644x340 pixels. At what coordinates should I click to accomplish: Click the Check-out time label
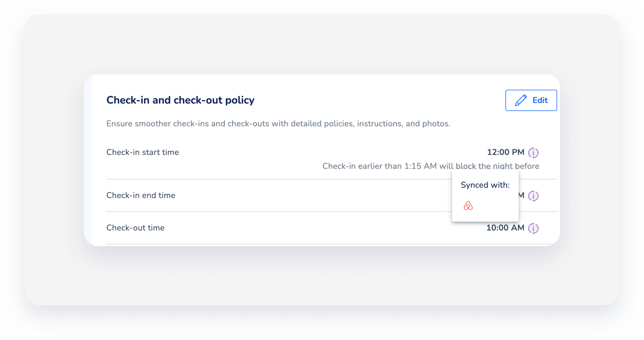[x=135, y=228]
